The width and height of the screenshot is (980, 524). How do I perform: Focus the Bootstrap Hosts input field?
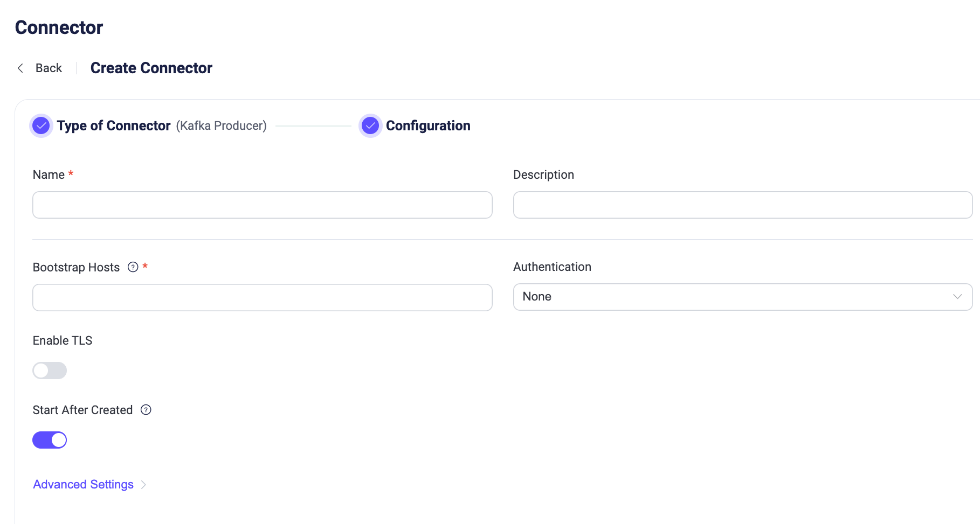pyautogui.click(x=262, y=297)
